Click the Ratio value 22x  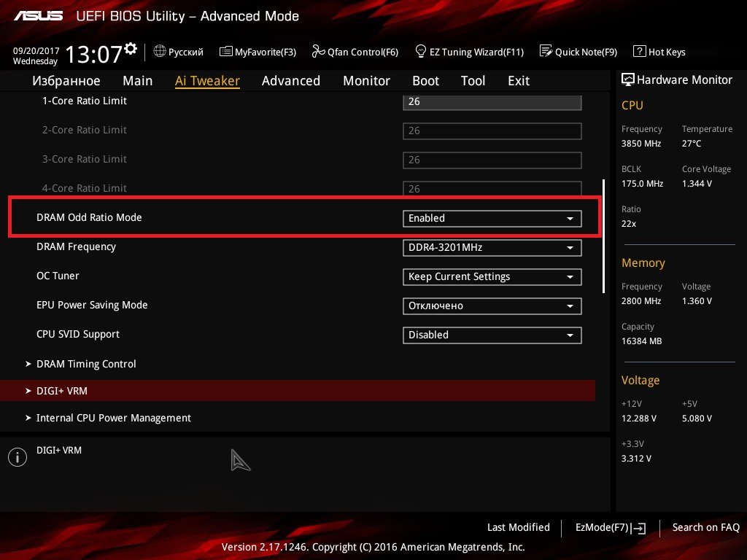628,223
